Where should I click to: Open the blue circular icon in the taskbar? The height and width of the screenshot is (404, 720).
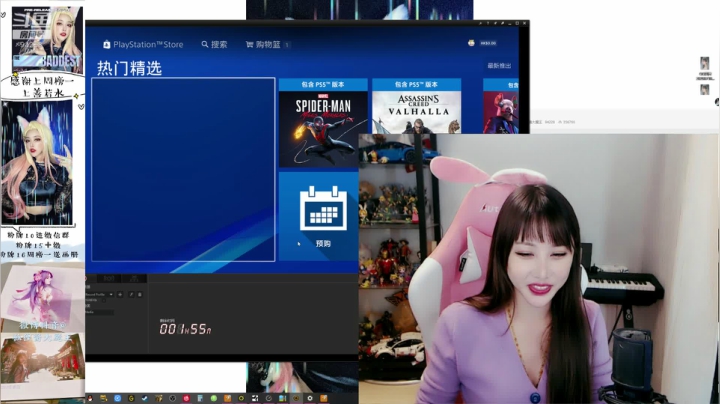118,398
